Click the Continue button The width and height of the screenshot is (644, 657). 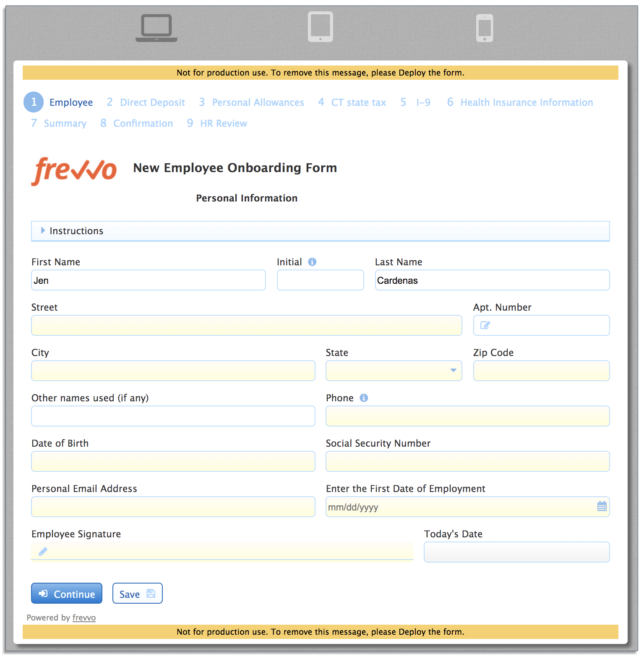coord(67,593)
